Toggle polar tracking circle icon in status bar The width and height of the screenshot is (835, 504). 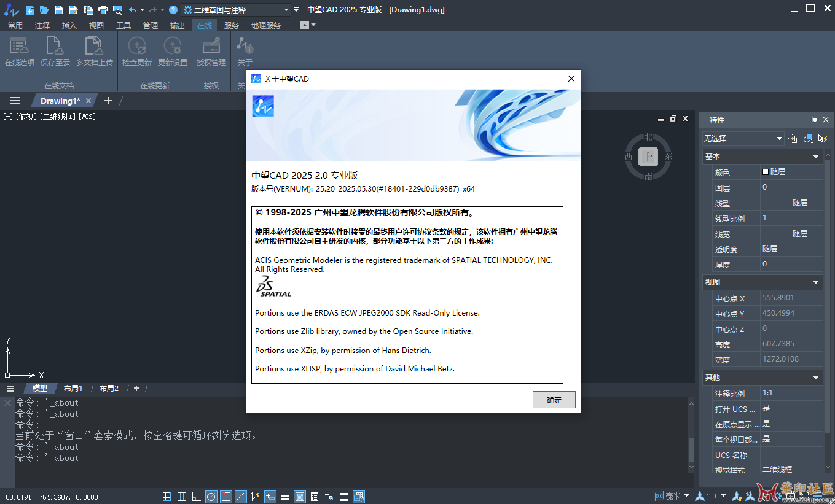211,497
